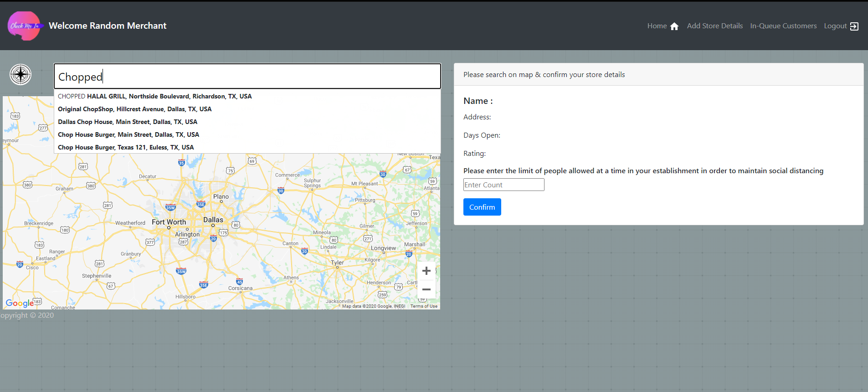Focus the map search box
Viewport: 868px width, 392px height.
(x=247, y=76)
